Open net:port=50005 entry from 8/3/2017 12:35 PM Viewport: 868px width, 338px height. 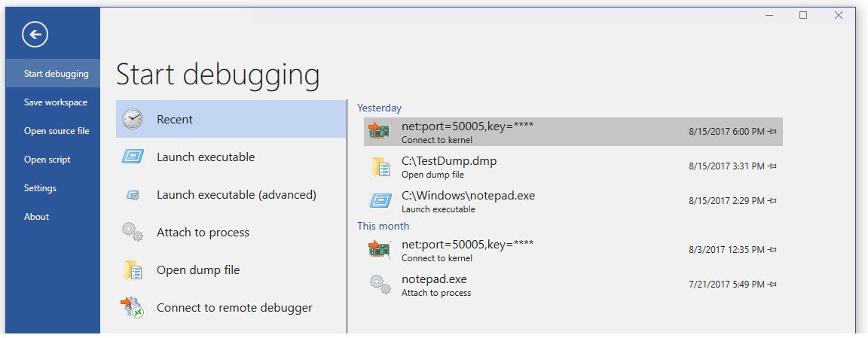[573, 250]
